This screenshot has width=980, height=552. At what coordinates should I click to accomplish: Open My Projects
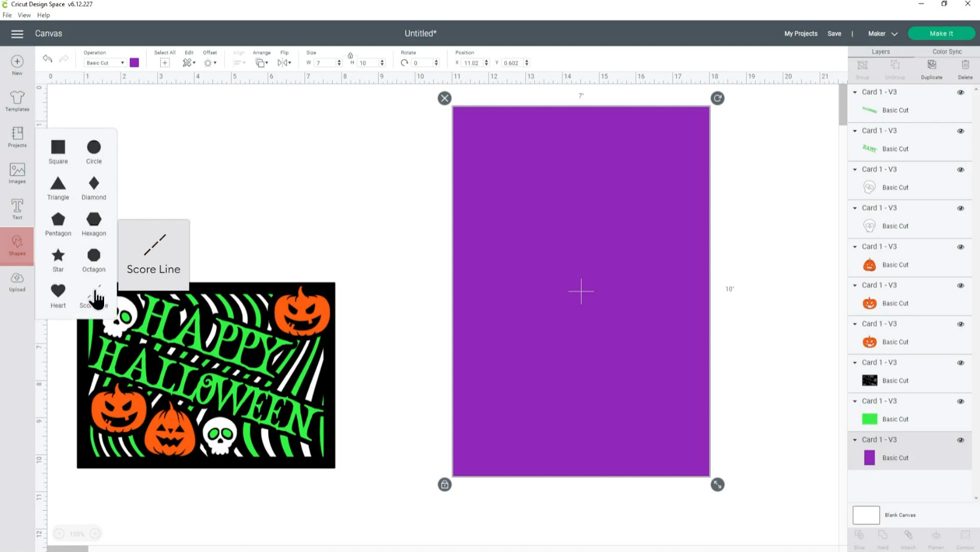point(801,34)
